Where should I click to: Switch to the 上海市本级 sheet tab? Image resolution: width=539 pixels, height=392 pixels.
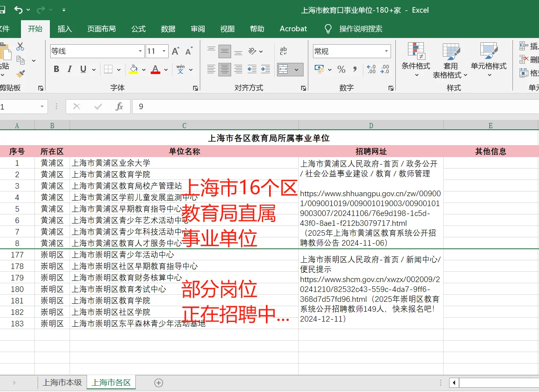62,382
